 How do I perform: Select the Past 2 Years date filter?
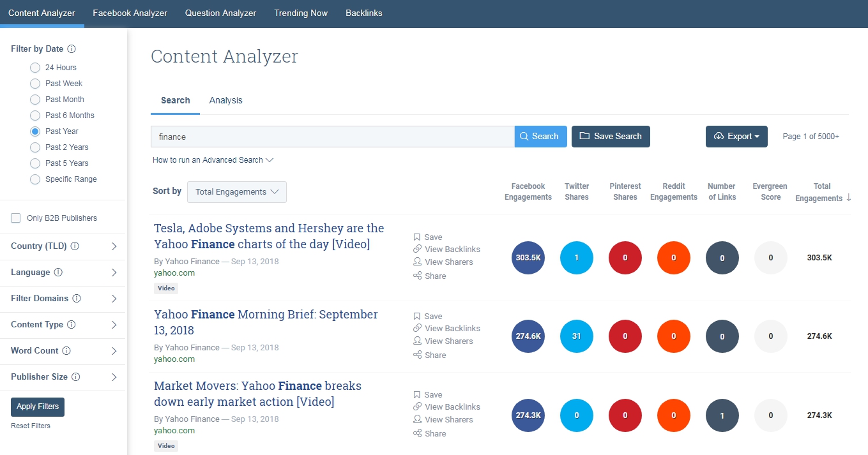[35, 147]
